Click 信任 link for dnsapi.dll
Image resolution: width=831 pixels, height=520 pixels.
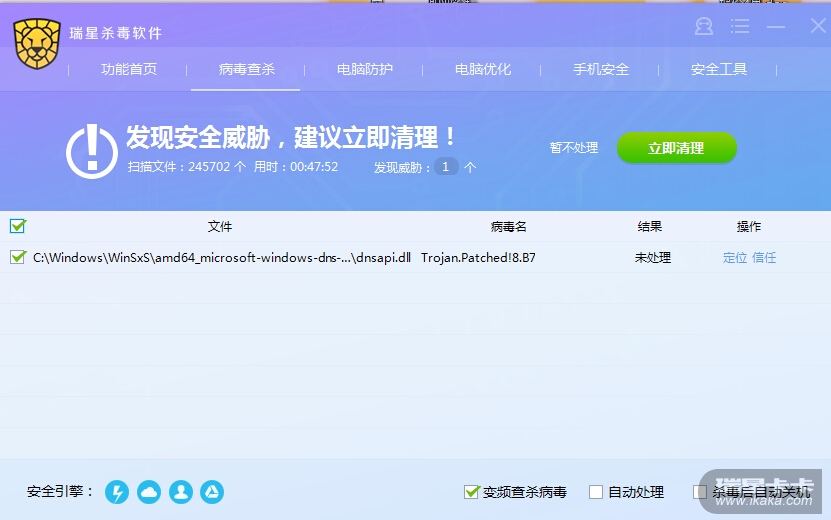[x=764, y=258]
